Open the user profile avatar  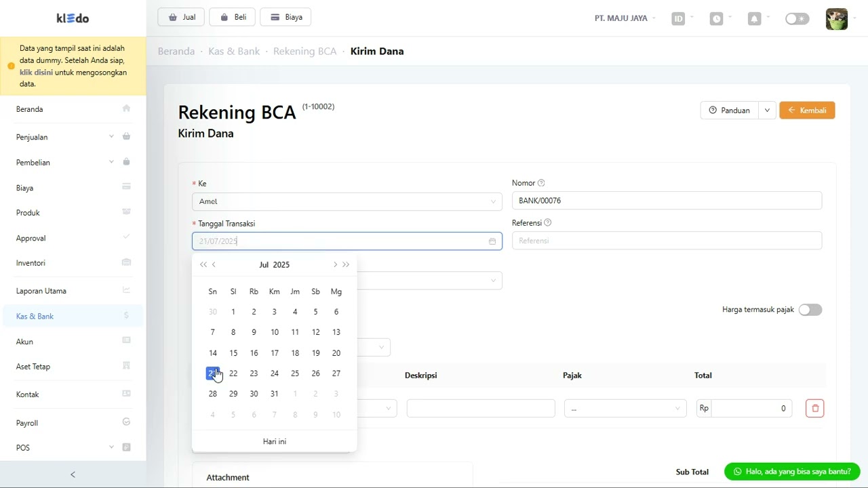click(x=836, y=19)
